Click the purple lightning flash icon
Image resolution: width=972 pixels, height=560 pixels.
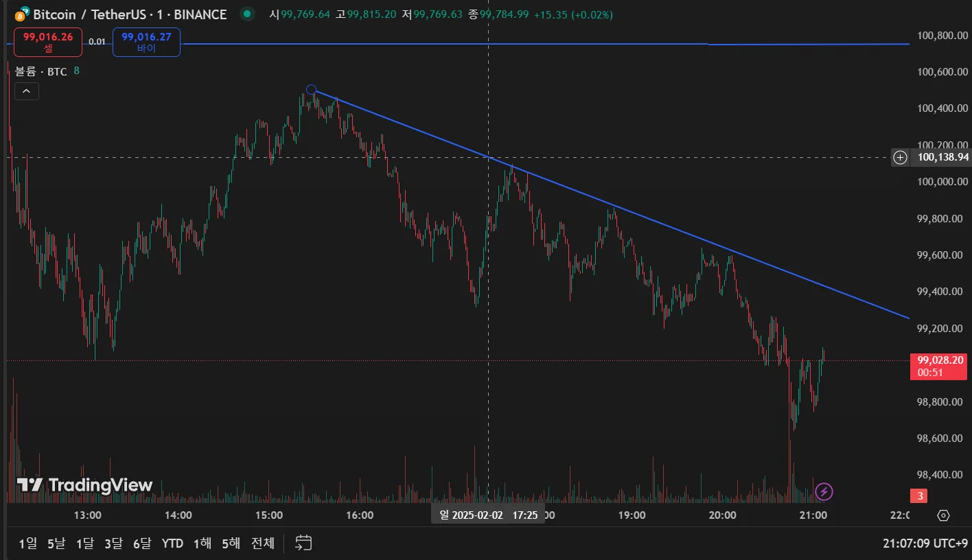pyautogui.click(x=824, y=491)
